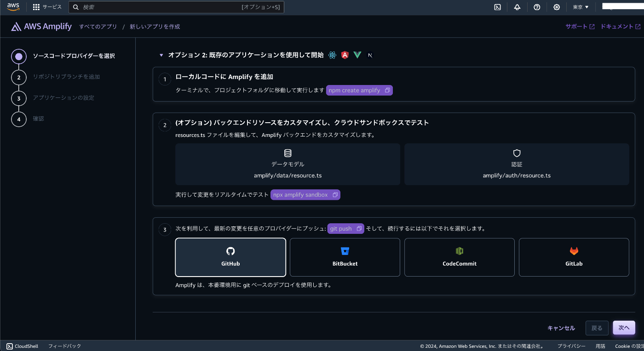Select BitBucket as the source provider
This screenshot has width=644, height=351.
click(x=345, y=257)
